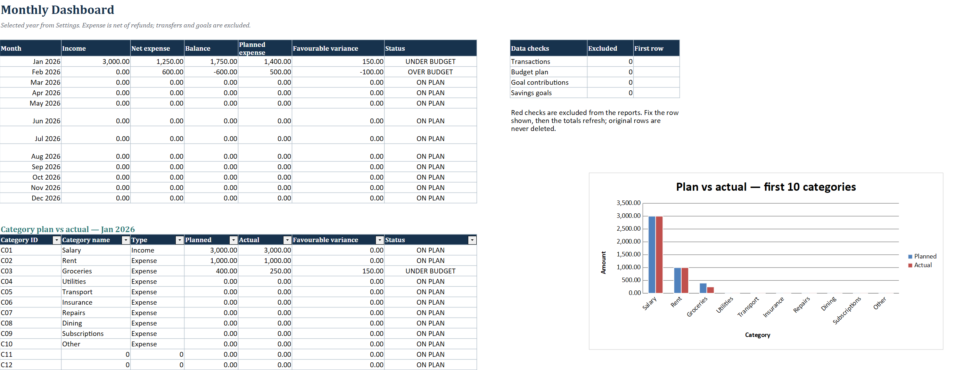This screenshot has width=980, height=370.
Task: Click the chart's 'Category' axis title
Action: [757, 335]
